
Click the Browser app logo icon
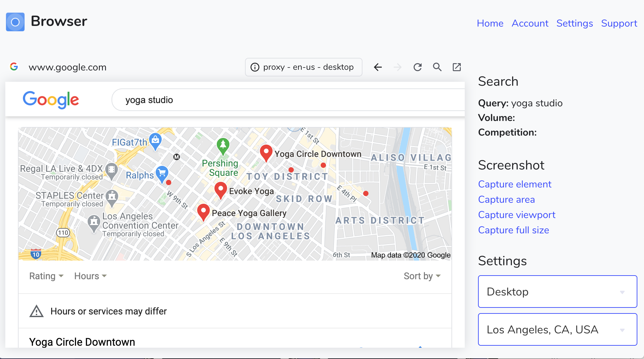15,22
